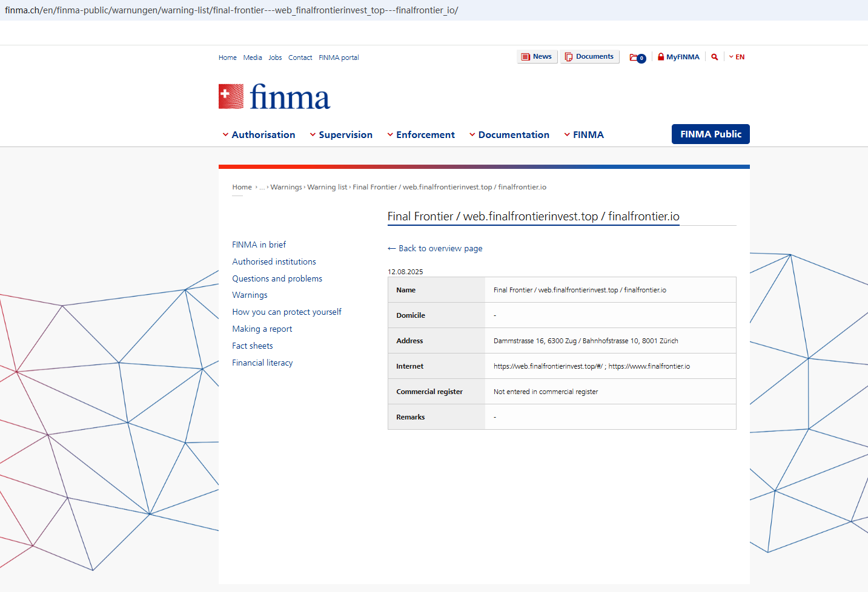Open Warnings sidebar item
868x592 pixels.
click(x=250, y=295)
